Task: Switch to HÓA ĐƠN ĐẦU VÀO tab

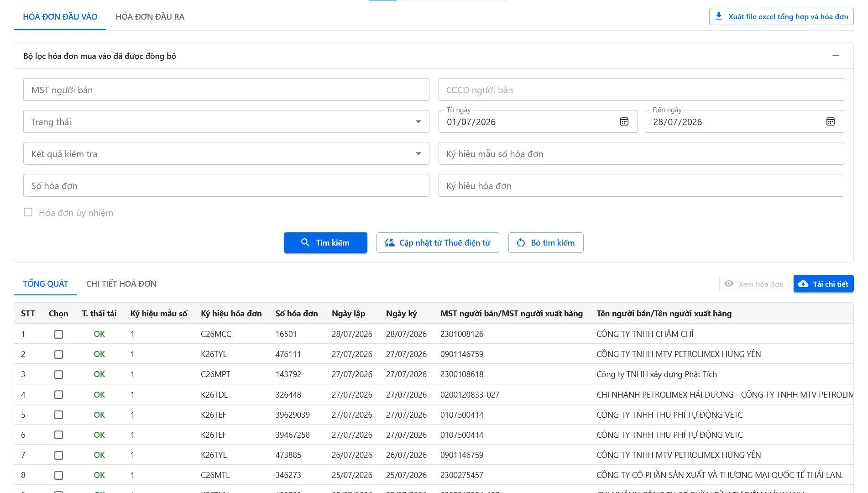Action: (x=60, y=17)
